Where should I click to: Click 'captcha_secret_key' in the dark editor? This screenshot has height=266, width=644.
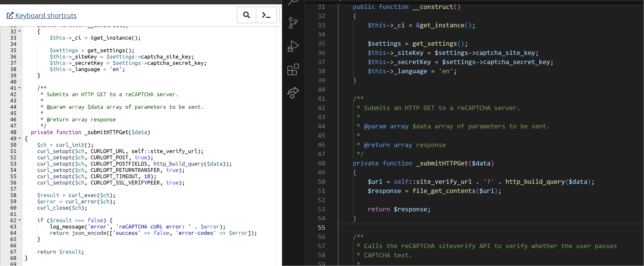click(517, 62)
